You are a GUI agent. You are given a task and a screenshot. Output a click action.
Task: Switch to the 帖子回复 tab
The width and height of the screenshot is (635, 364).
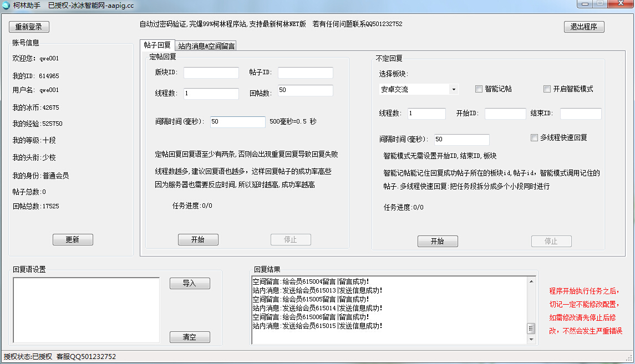click(x=158, y=45)
